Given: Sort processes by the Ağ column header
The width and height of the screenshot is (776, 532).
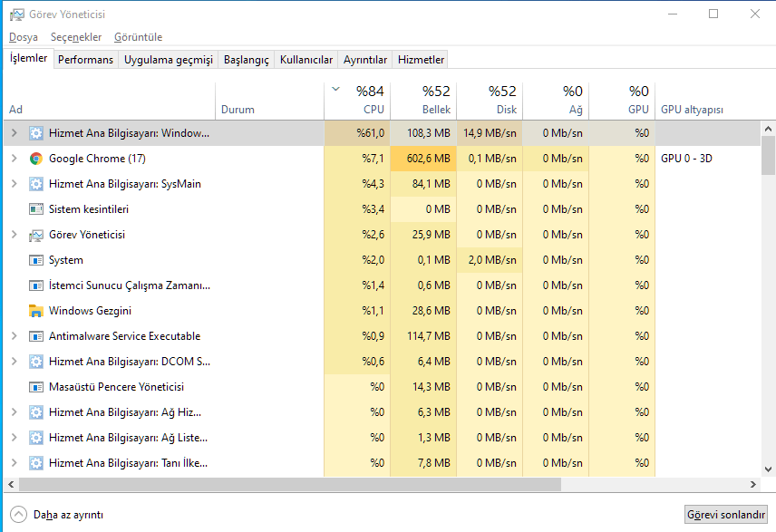Looking at the screenshot, I should [556, 101].
